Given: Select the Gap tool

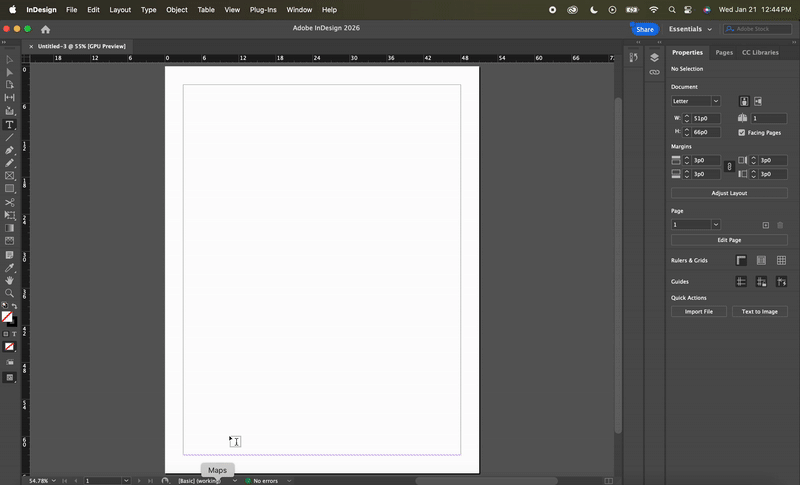Looking at the screenshot, I should click(9, 97).
